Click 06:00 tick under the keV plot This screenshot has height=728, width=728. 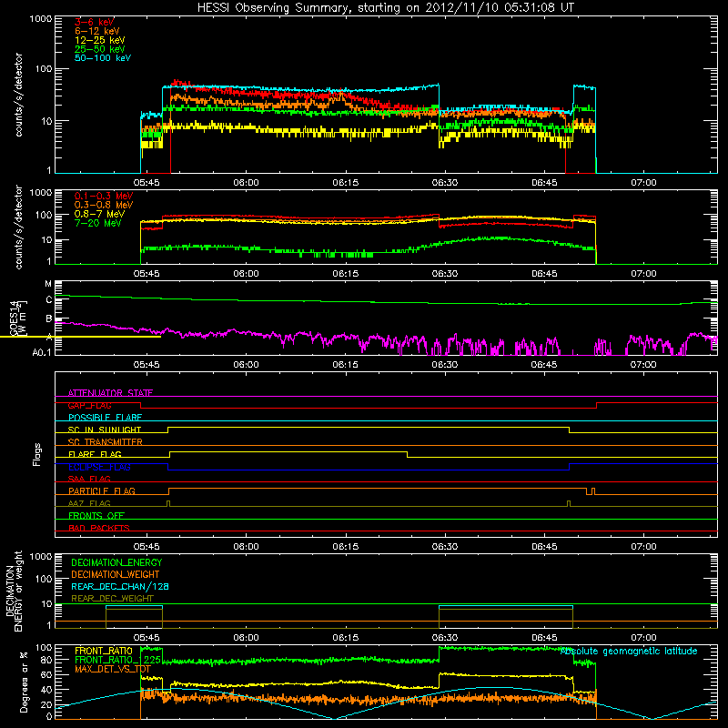246,183
